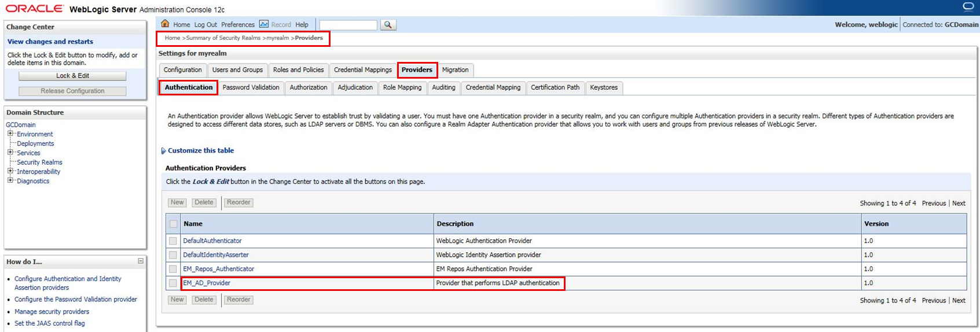Expand the Environment tree node
Image resolution: width=980 pixels, height=332 pixels.
coord(10,134)
